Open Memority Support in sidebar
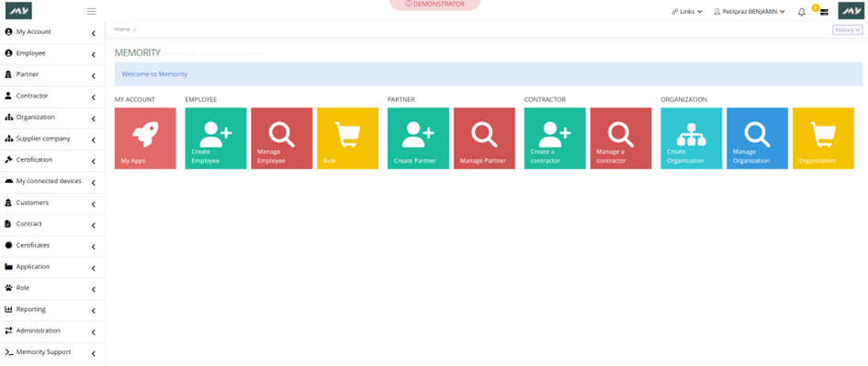This screenshot has height=366, width=868. (x=52, y=352)
